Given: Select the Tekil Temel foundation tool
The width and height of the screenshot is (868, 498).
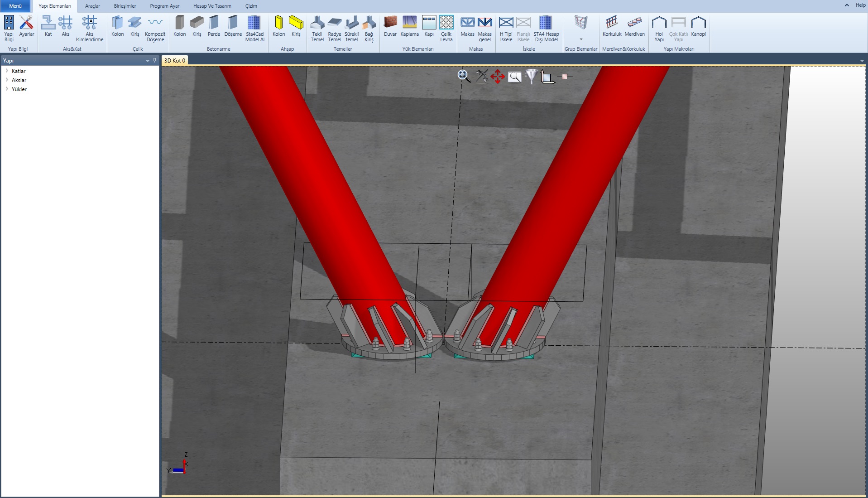Looking at the screenshot, I should point(317,28).
